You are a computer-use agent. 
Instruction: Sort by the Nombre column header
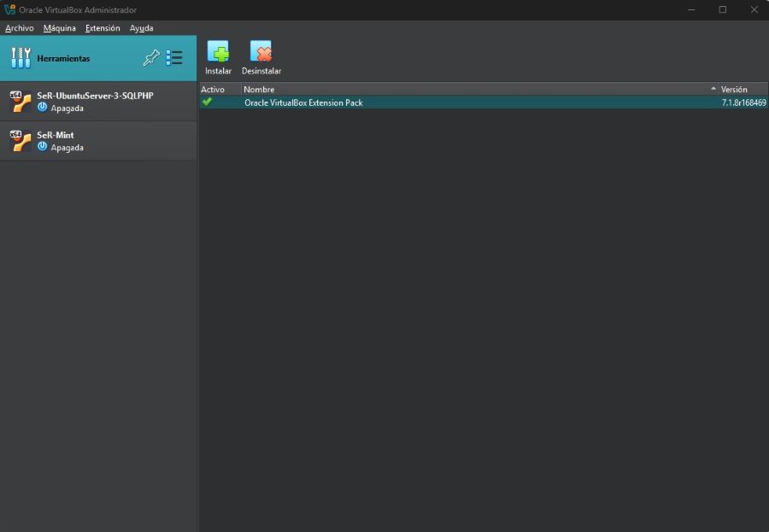pyautogui.click(x=480, y=90)
